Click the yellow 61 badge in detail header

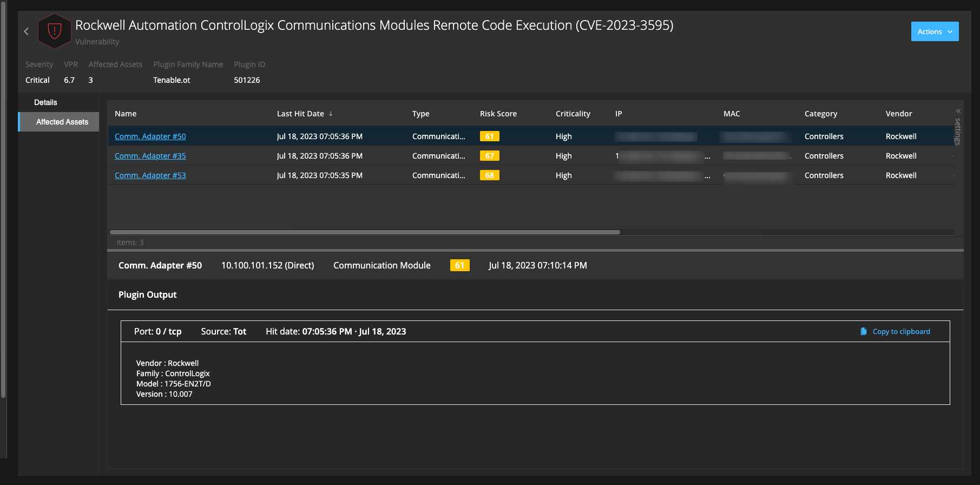tap(459, 265)
